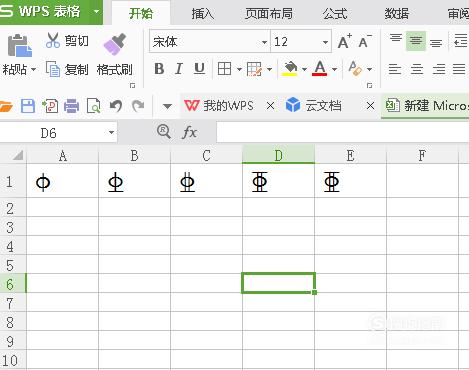Open the 数据 tab
469x370 pixels.
[x=397, y=13]
